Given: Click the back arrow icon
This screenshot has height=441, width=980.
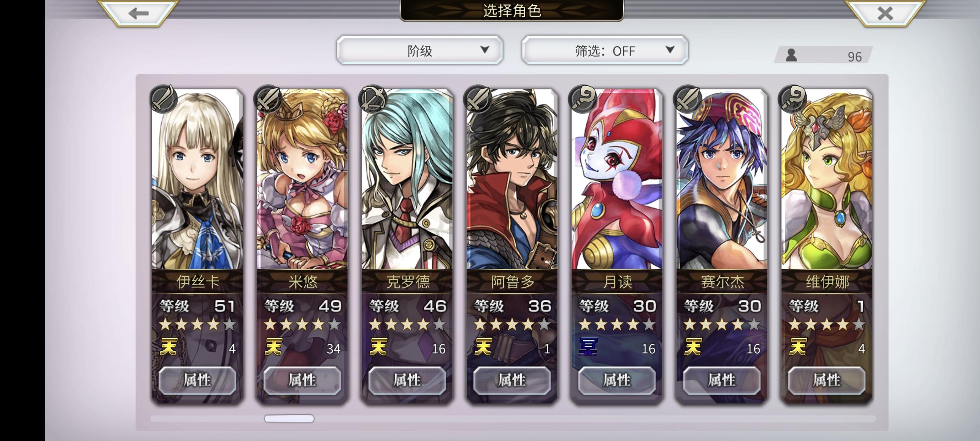Looking at the screenshot, I should (x=138, y=13).
